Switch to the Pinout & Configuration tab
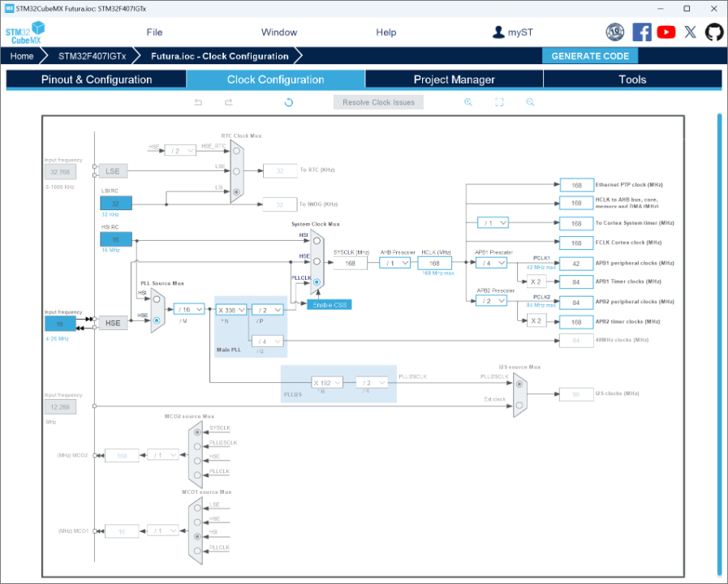 (x=97, y=79)
